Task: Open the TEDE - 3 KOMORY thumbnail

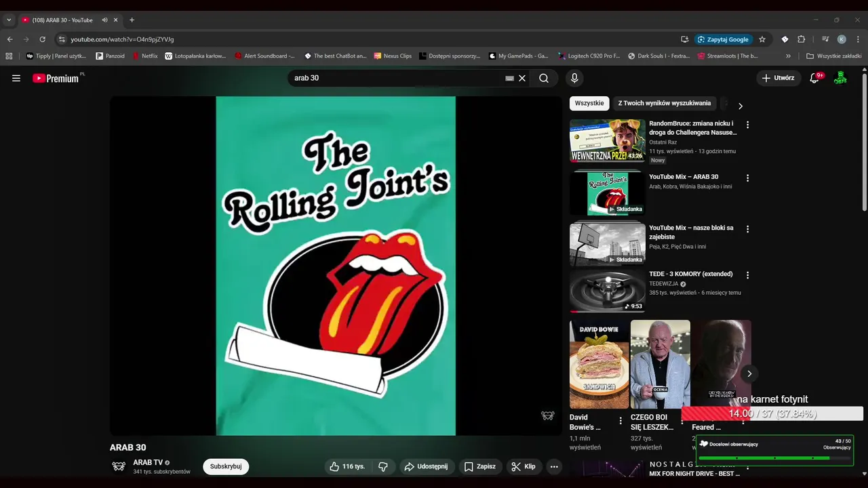Action: pyautogui.click(x=608, y=291)
